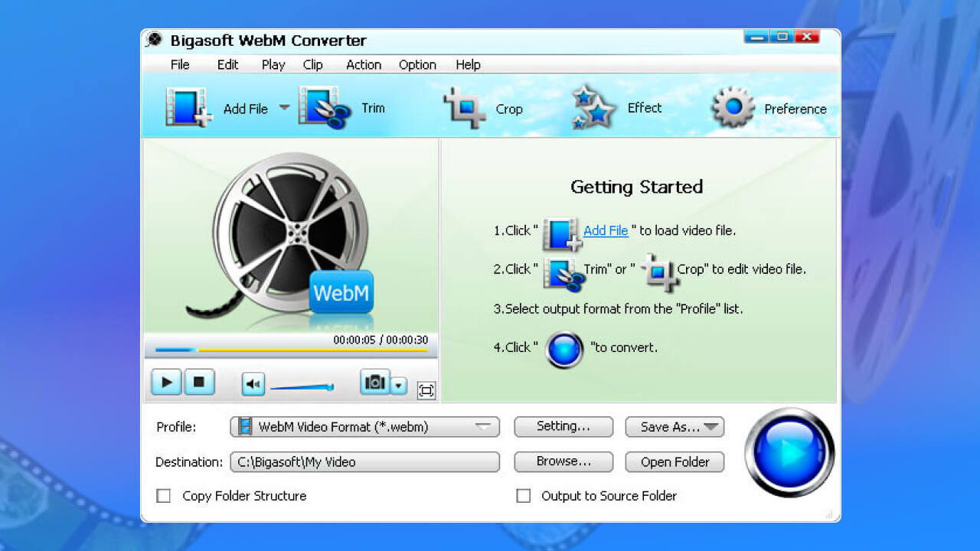Click the play button in the preview
This screenshot has height=551, width=980.
(166, 382)
